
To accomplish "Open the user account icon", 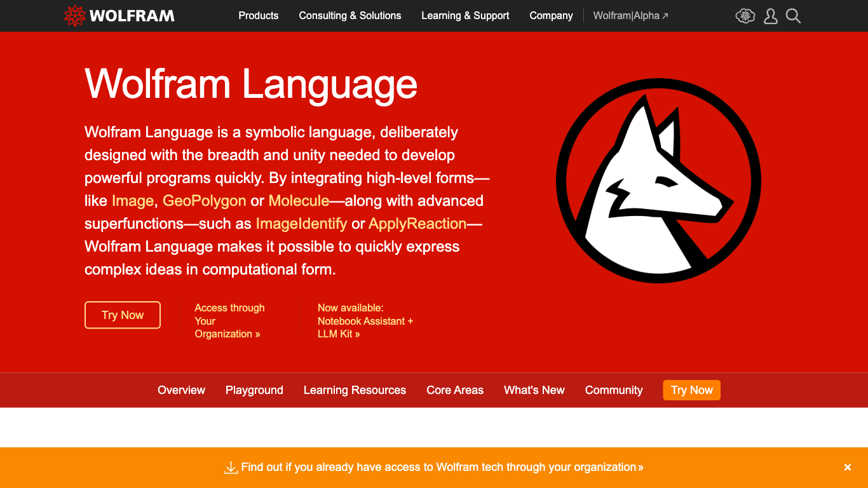I will (771, 16).
